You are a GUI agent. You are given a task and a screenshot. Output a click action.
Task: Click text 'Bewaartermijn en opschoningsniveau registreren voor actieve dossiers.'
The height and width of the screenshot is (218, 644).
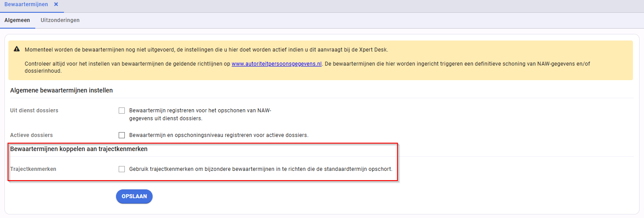219,135
